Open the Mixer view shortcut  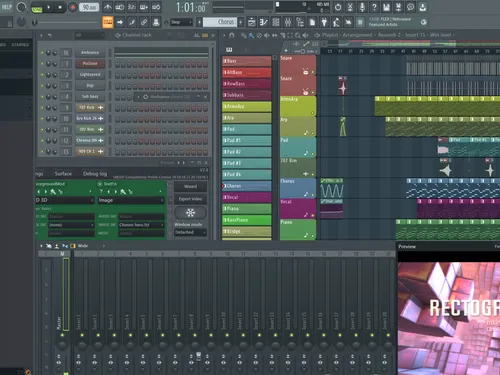(288, 22)
